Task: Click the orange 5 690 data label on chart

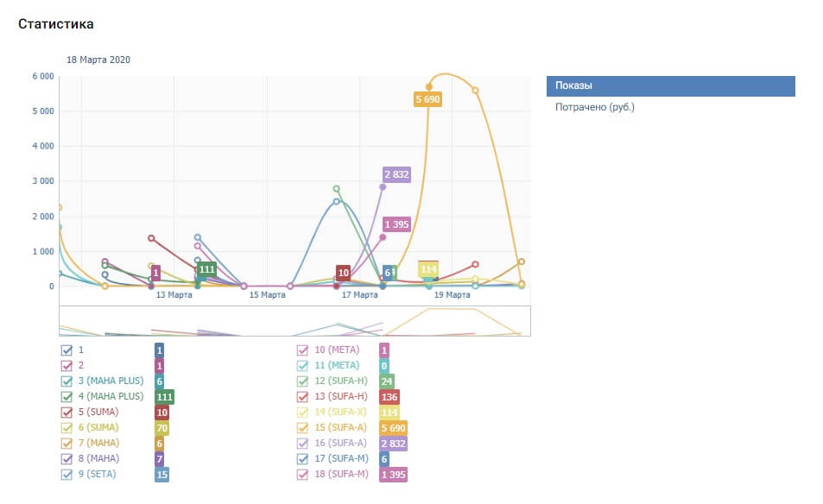Action: click(427, 99)
